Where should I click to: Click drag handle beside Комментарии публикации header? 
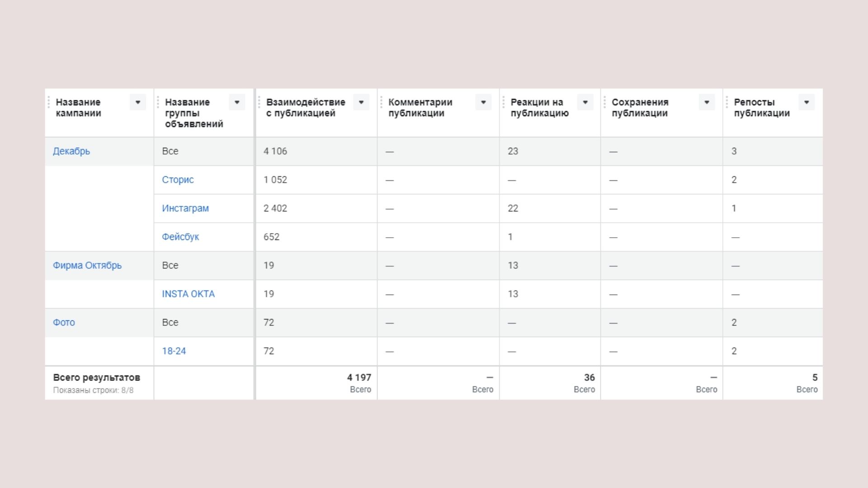click(x=381, y=102)
